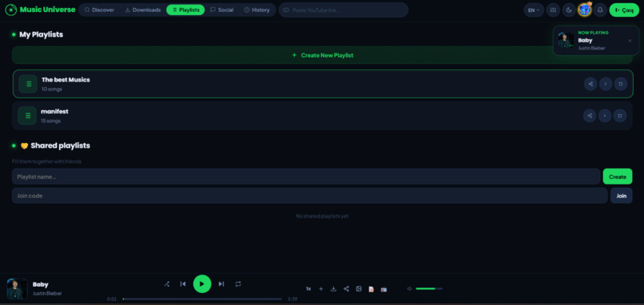The width and height of the screenshot is (644, 305).
Task: Share the current song from player
Action: point(346,289)
